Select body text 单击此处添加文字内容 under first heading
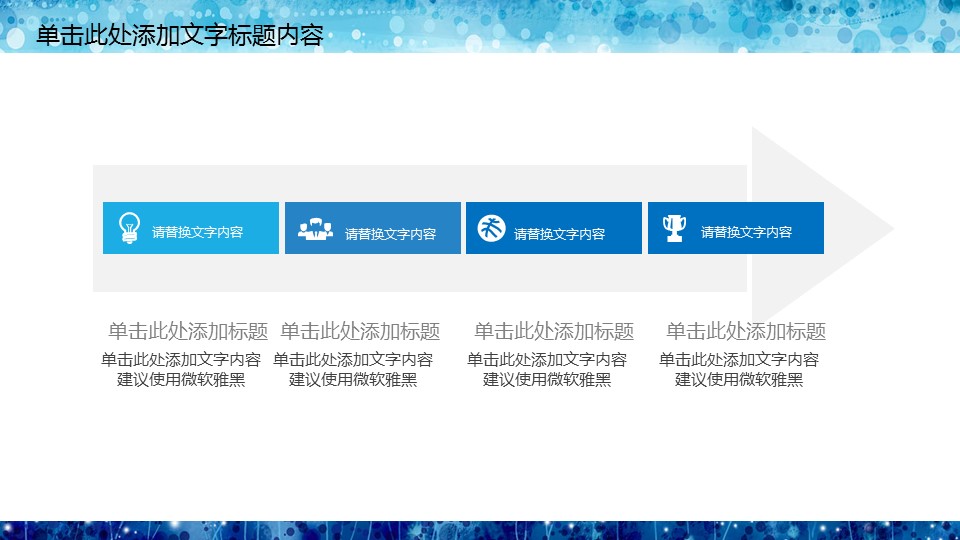 181,360
